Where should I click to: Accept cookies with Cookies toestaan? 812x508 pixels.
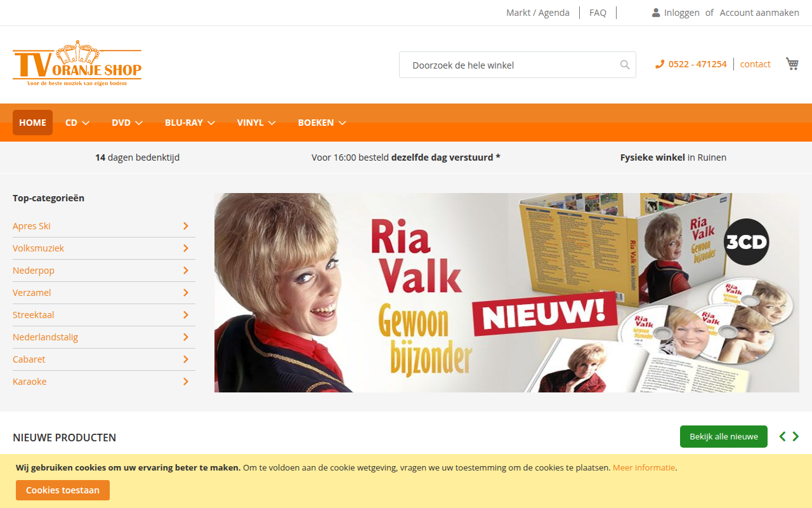(x=63, y=490)
